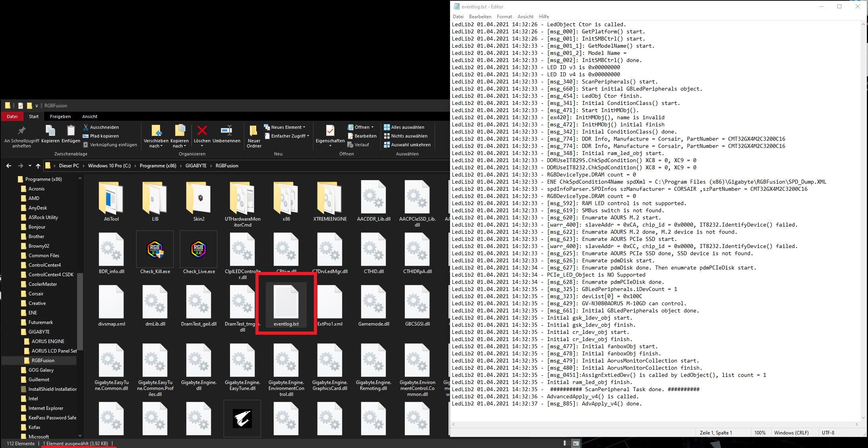Open the XTREMEENGINE folder

coord(330,201)
